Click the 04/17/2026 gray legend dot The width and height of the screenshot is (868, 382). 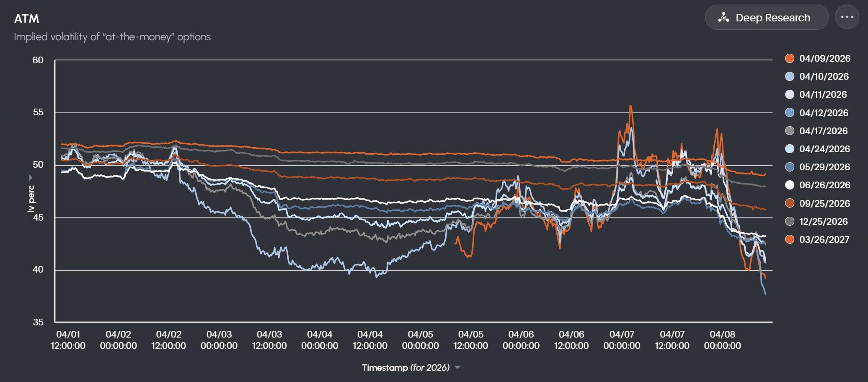click(790, 131)
